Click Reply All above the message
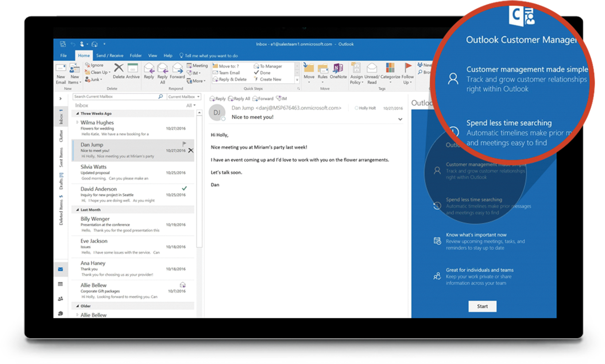This screenshot has width=605, height=364. tap(239, 99)
